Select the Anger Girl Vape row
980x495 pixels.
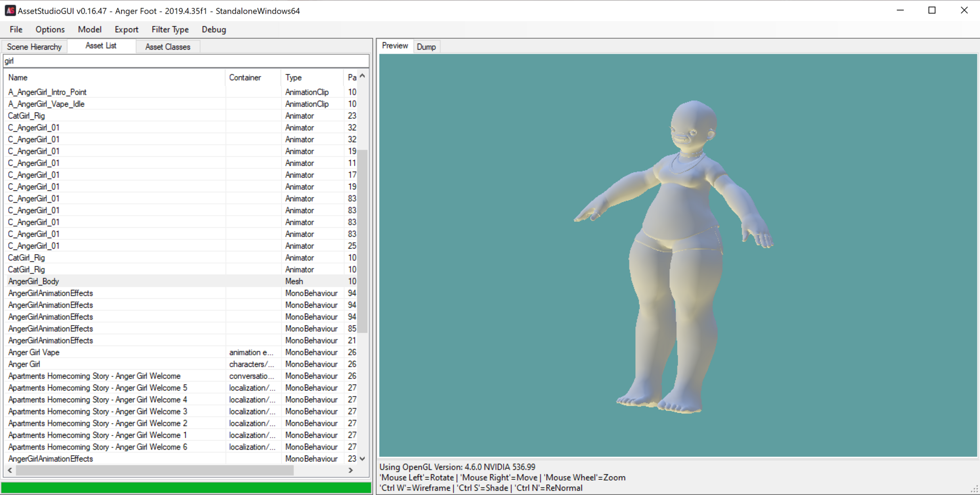[181, 353]
